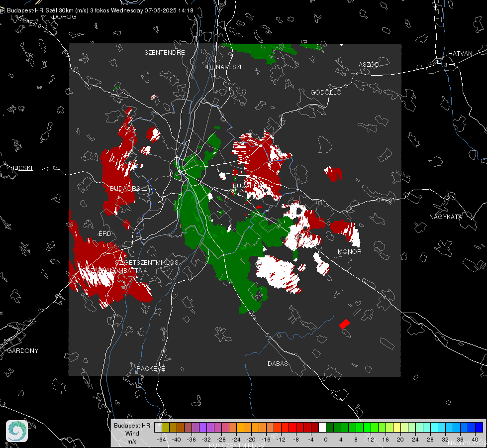Click the RÁCKEVE city label
Screen dimensions: 487x448
pyautogui.click(x=151, y=368)
